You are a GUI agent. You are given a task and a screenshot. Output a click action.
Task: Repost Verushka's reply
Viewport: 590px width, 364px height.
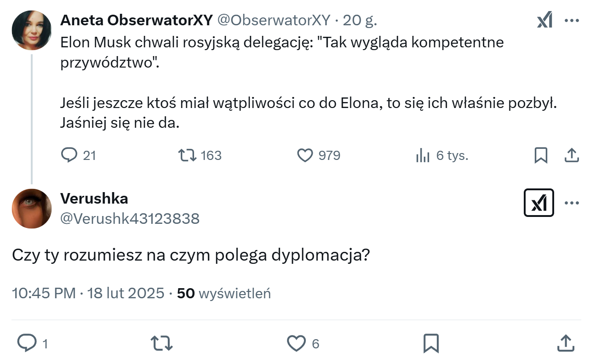161,343
